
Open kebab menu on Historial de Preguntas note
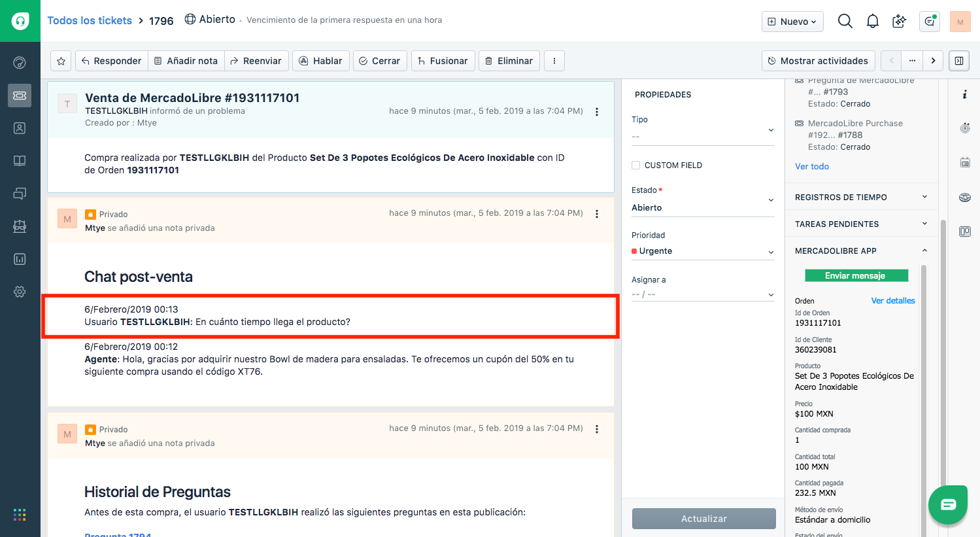click(597, 429)
